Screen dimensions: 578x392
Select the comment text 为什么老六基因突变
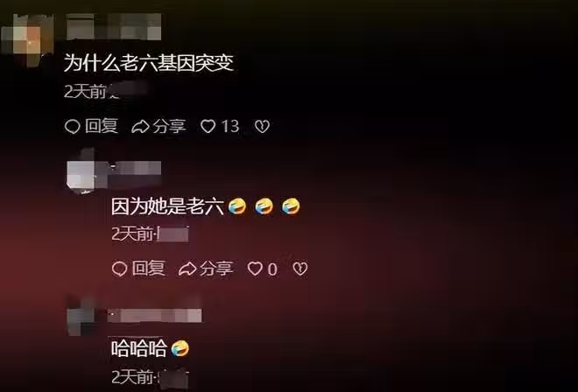click(149, 63)
